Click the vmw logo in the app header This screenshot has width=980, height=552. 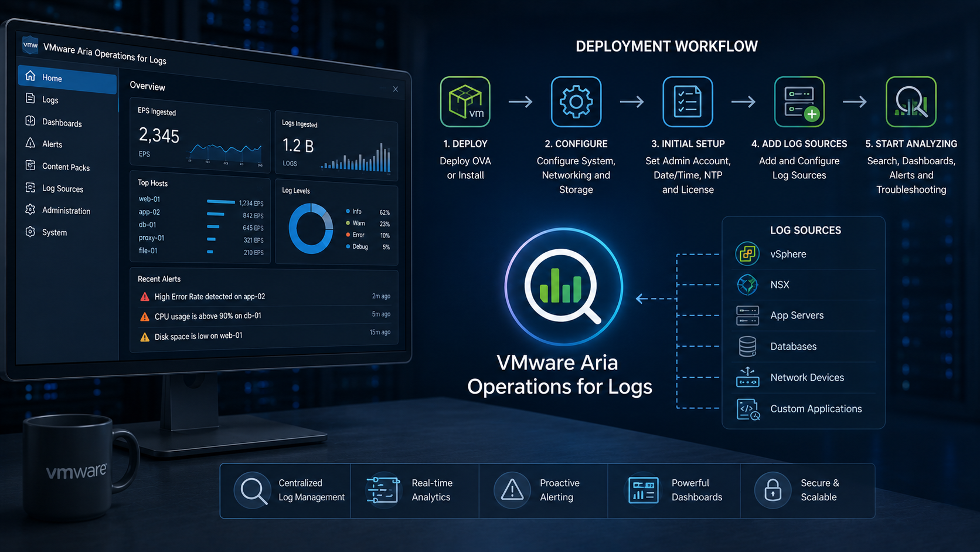(x=30, y=45)
